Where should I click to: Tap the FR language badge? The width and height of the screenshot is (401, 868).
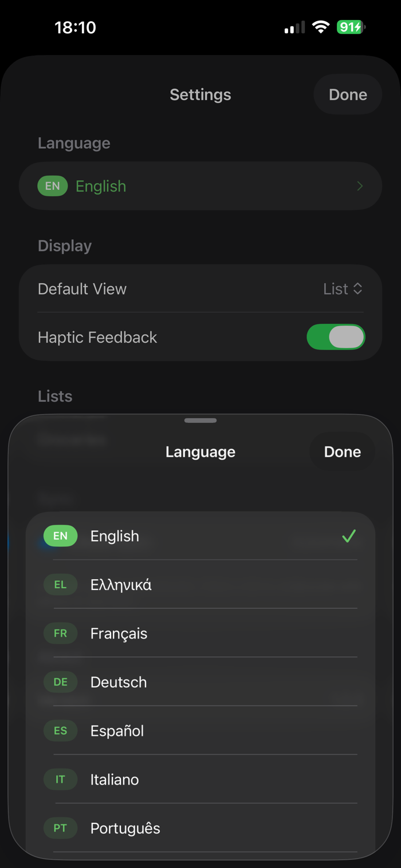(x=60, y=633)
